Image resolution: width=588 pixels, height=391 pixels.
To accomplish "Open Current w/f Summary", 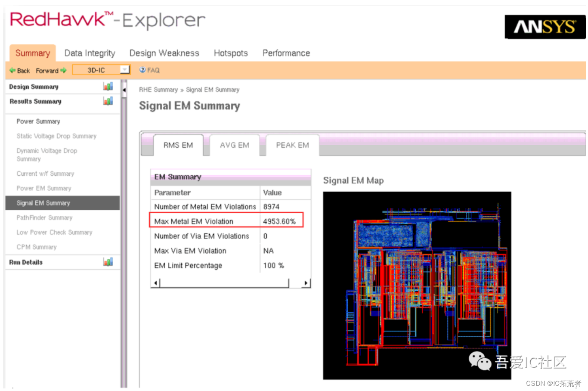I will (45, 174).
